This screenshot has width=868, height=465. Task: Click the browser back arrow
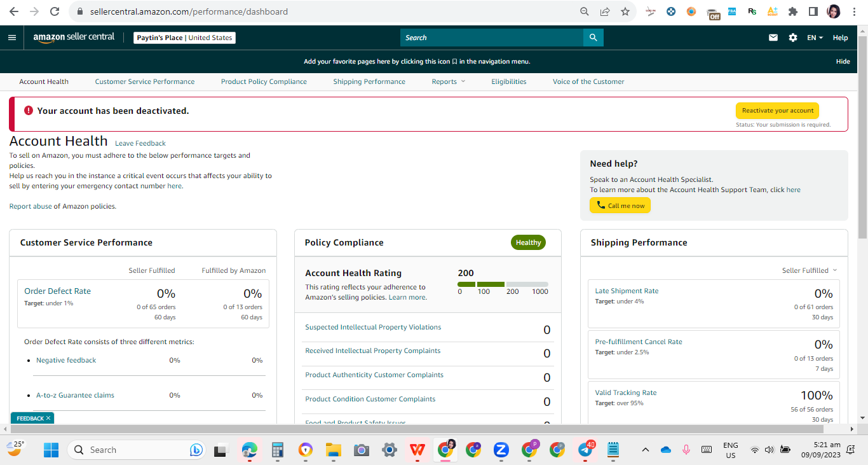[x=14, y=11]
